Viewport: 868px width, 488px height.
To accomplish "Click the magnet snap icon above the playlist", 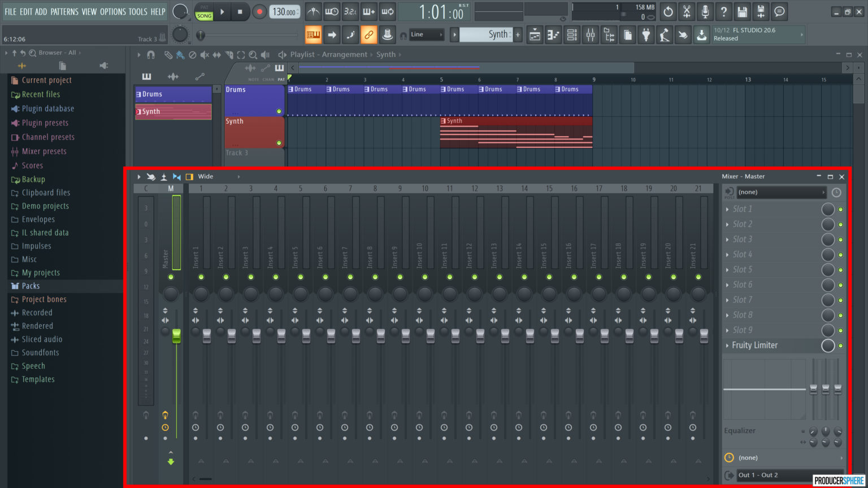I will click(x=151, y=55).
